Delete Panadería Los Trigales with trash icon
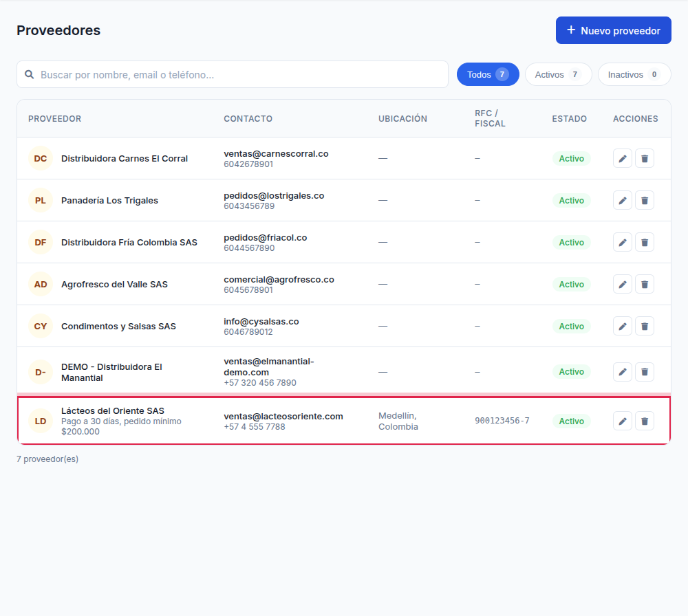The image size is (688, 616). coord(645,200)
